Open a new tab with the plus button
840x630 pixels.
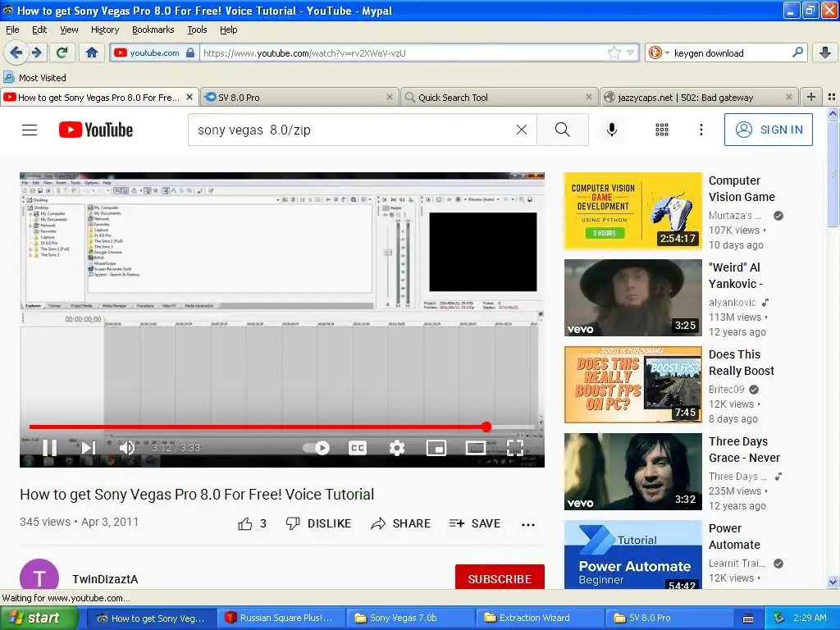[811, 97]
